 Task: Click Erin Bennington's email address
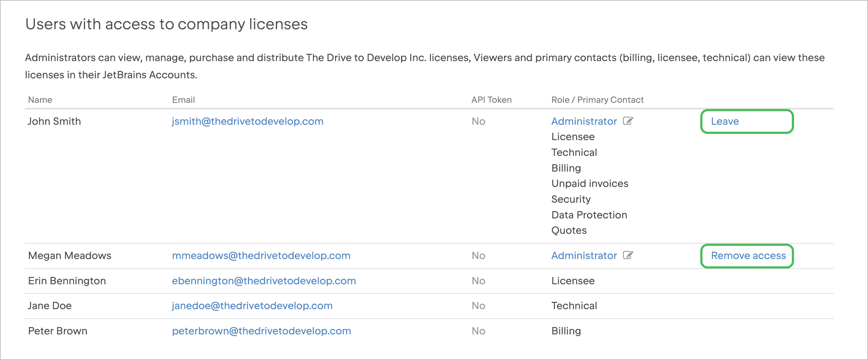pos(264,281)
